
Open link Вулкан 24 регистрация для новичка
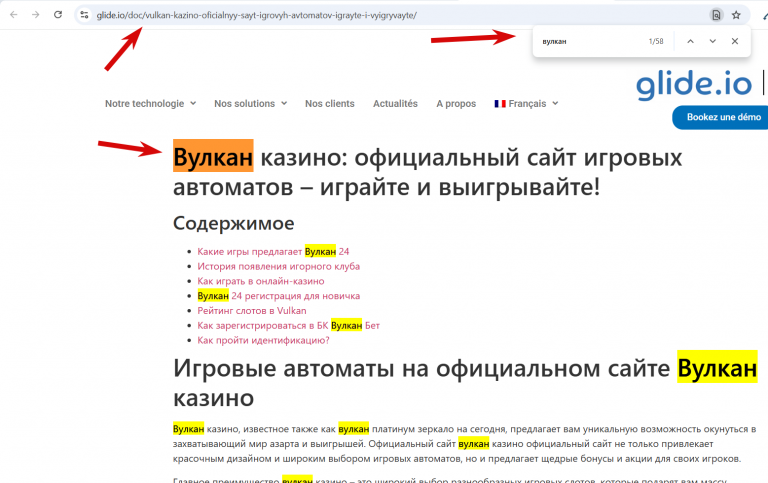pyautogui.click(x=279, y=296)
